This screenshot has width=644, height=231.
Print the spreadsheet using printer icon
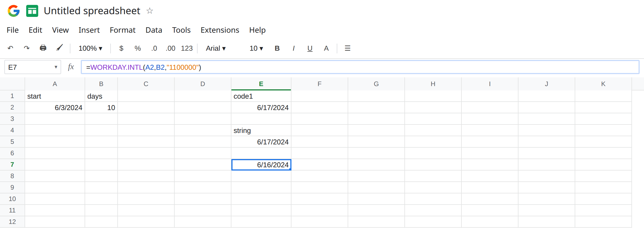43,48
